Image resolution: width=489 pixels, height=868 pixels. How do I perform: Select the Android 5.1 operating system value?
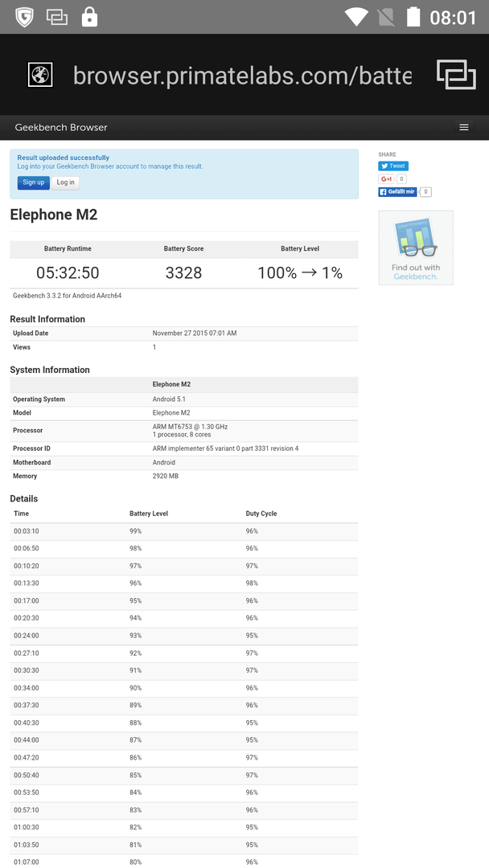click(x=169, y=399)
